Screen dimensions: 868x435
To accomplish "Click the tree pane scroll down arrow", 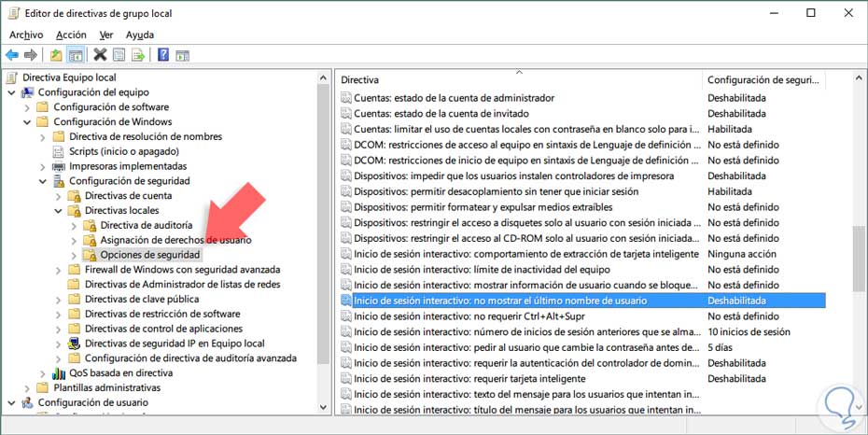I will (x=324, y=407).
